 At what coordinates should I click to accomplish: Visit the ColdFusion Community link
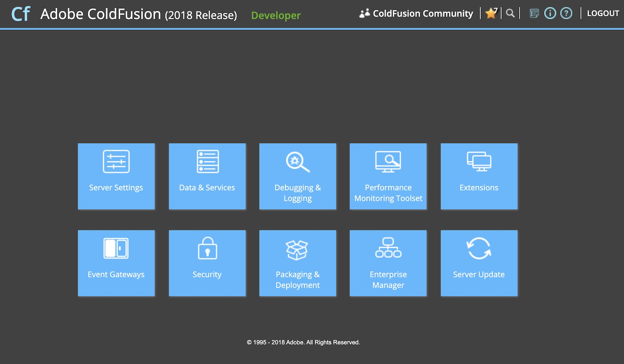tap(416, 13)
